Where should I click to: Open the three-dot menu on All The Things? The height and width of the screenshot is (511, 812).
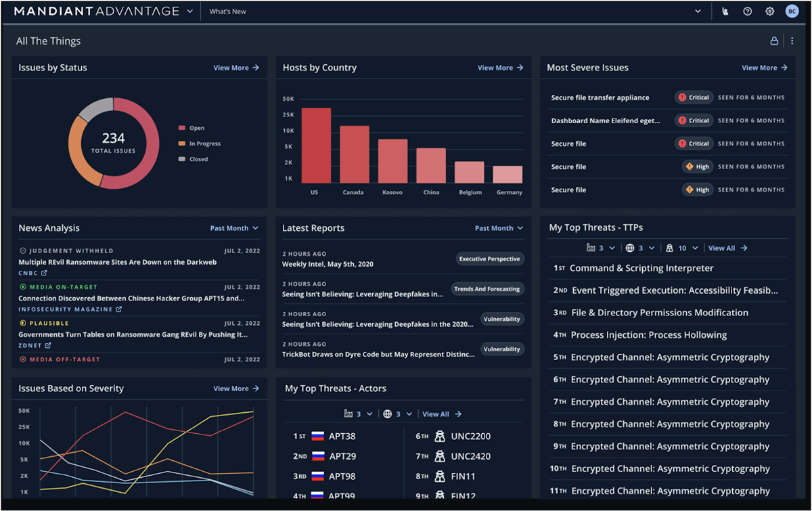792,41
